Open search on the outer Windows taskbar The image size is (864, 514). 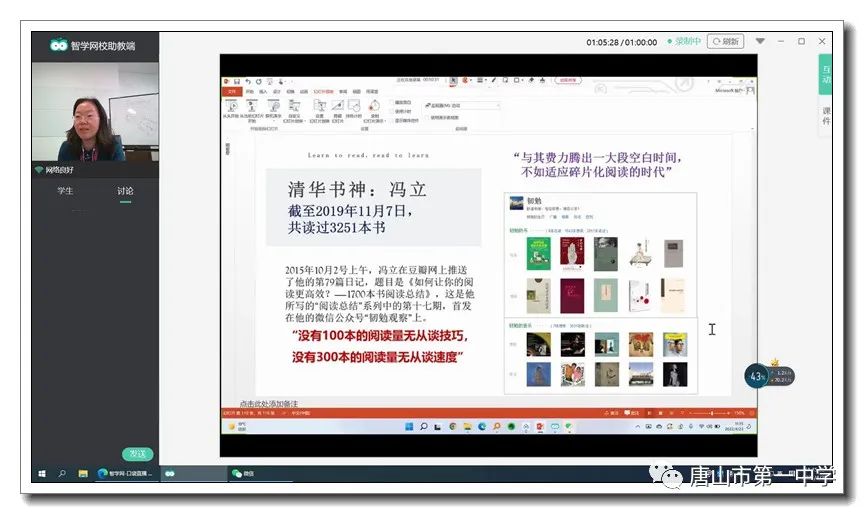[x=62, y=473]
